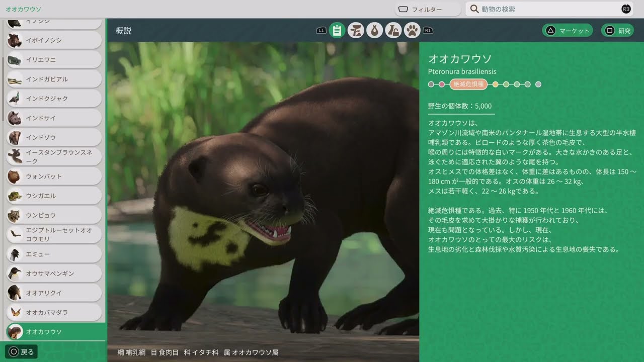This screenshot has height=362, width=644.
Task: Switch to the habitat terrain tab icon
Action: click(356, 30)
